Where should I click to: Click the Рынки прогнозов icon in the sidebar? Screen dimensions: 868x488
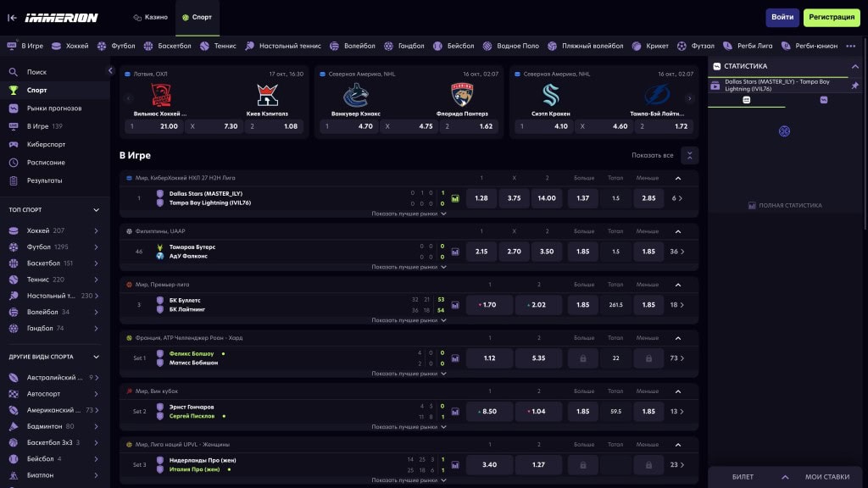14,108
